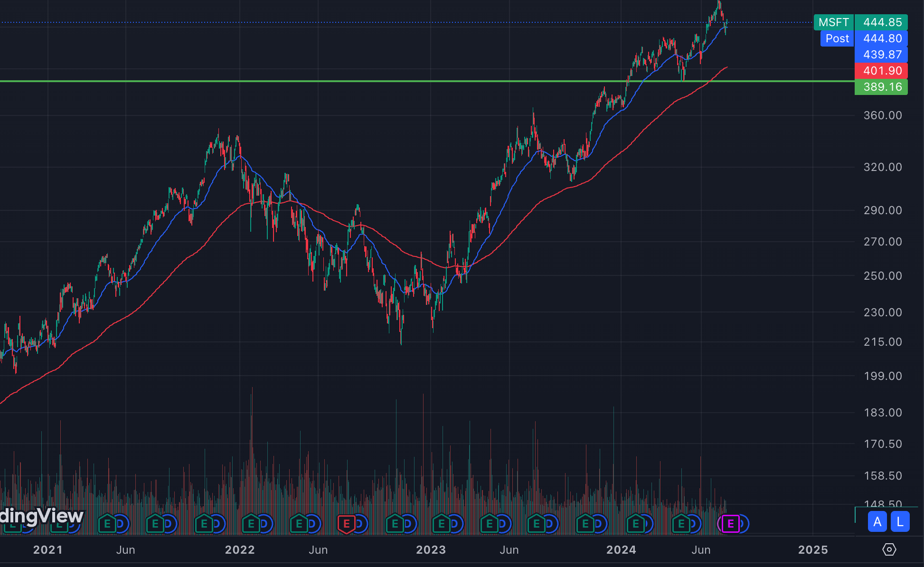Viewport: 924px width, 567px height.
Task: Open the October 2023 earnings marker
Action: 585,524
